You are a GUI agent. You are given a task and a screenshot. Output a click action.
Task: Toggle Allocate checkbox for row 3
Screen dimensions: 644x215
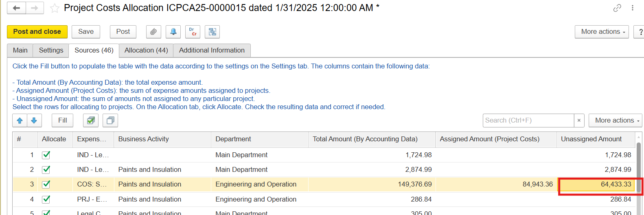[46, 184]
